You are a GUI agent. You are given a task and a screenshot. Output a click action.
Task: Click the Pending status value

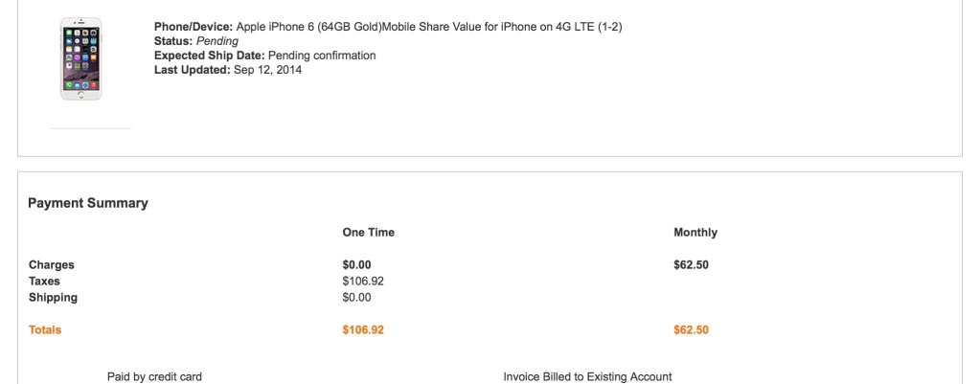(x=217, y=41)
